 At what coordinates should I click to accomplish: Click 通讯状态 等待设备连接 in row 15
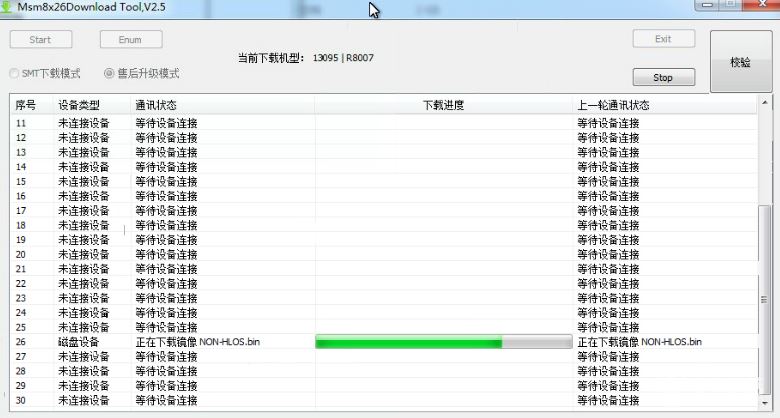click(166, 182)
